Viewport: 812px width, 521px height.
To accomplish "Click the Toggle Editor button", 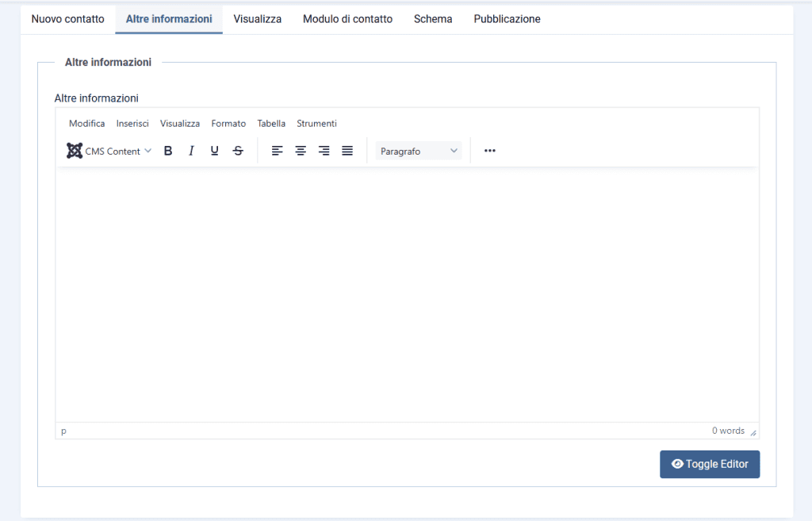I will point(709,464).
